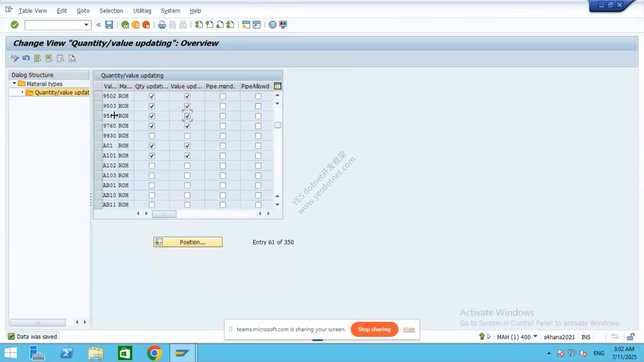Uncheck Qty updating for row 9502
644x362 pixels.
[152, 96]
